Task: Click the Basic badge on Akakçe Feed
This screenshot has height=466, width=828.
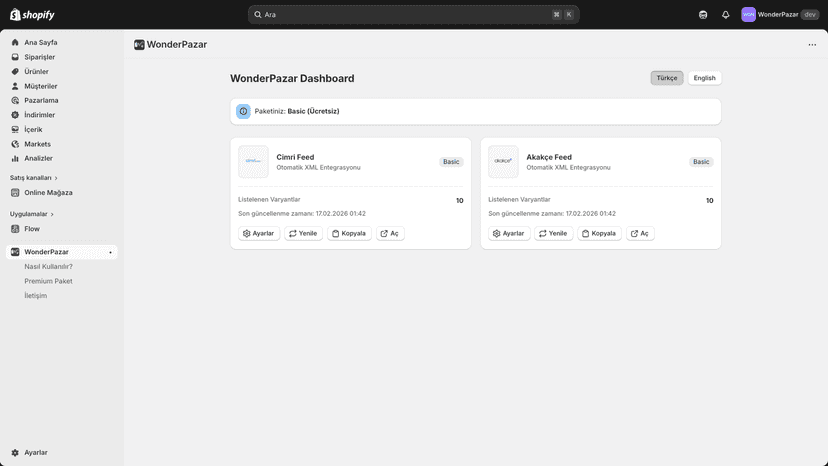Action: (701, 162)
